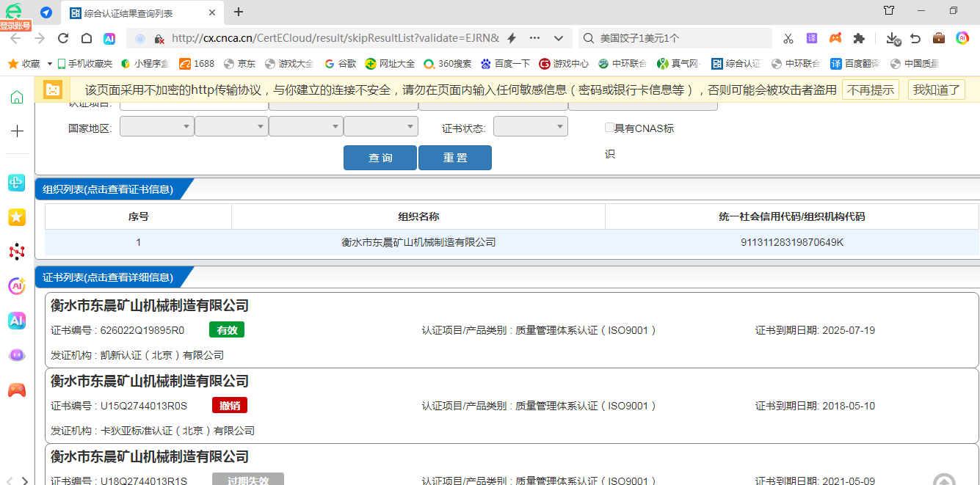Open the sidebar purple chat-bot icon
This screenshot has height=485, width=980.
[17, 355]
